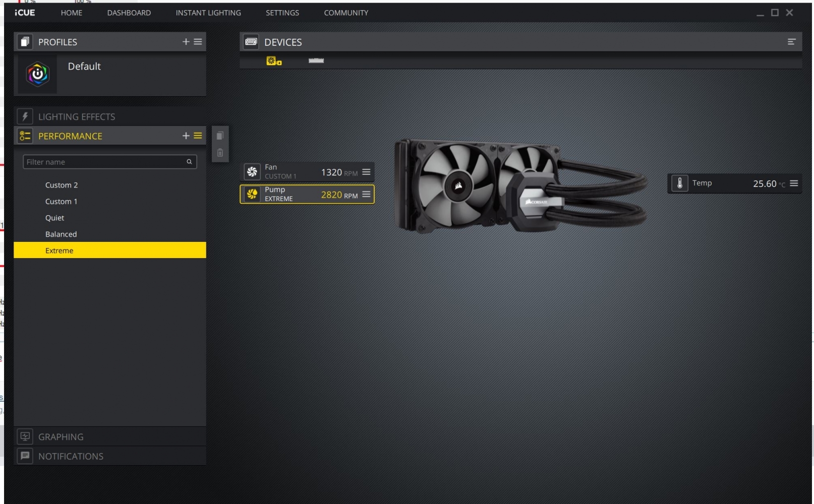Open the Dashboard tab
The image size is (814, 504).
tap(129, 13)
